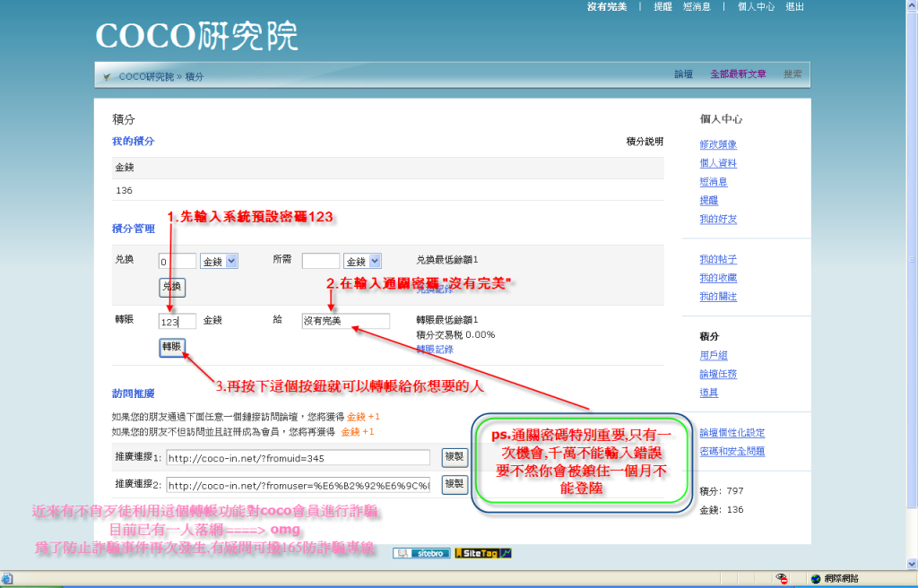Click the 我的積分 section heading
This screenshot has width=918, height=588.
[134, 141]
